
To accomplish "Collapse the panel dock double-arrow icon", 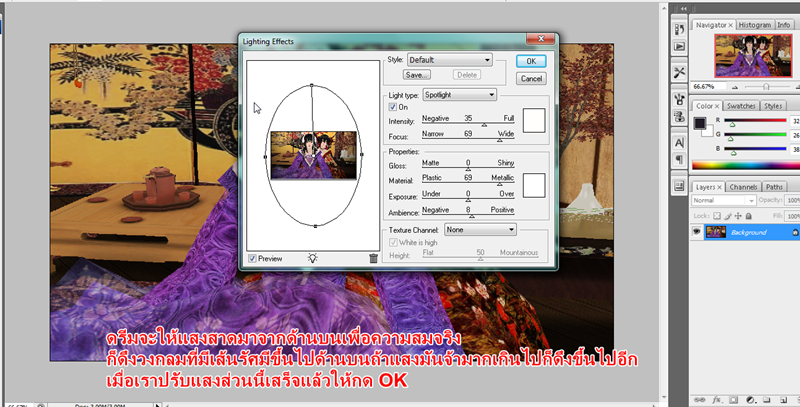I will (684, 8).
